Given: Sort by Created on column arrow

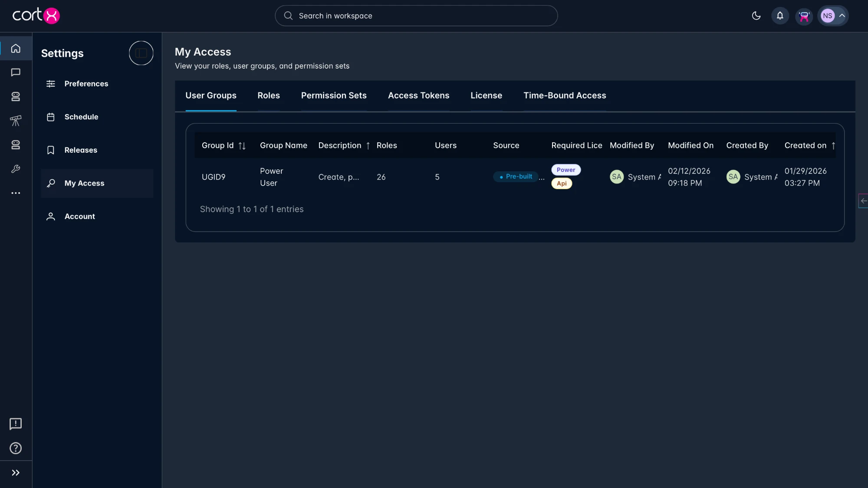Looking at the screenshot, I should click(833, 146).
